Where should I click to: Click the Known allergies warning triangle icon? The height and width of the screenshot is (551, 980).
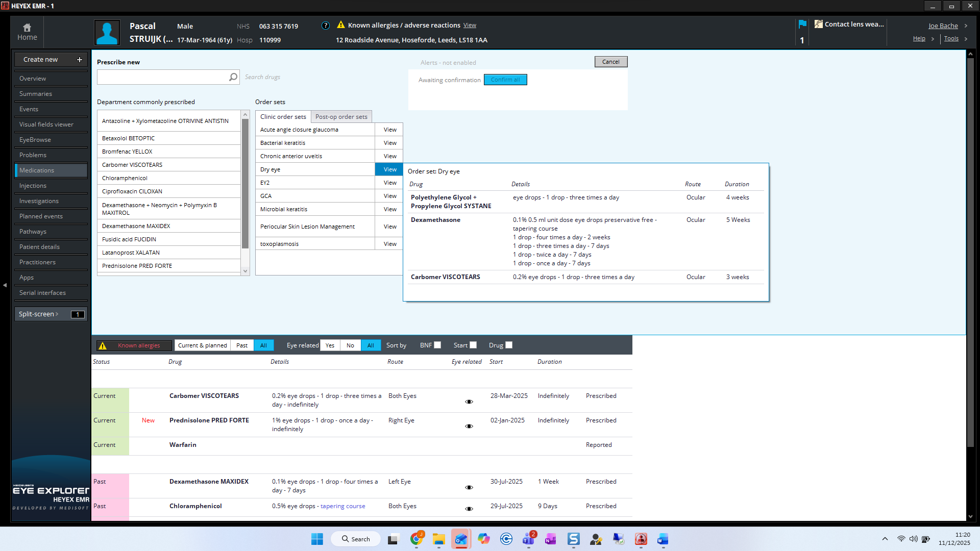pyautogui.click(x=103, y=345)
